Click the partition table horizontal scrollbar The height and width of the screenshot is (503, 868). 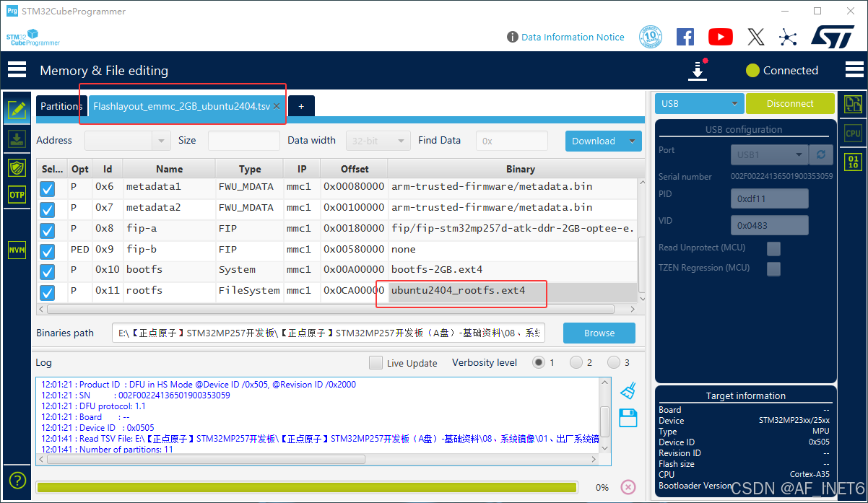(x=331, y=309)
